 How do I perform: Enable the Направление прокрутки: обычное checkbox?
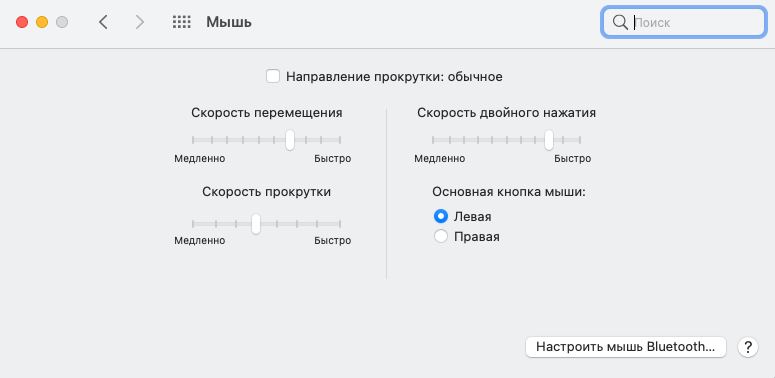[x=273, y=77]
